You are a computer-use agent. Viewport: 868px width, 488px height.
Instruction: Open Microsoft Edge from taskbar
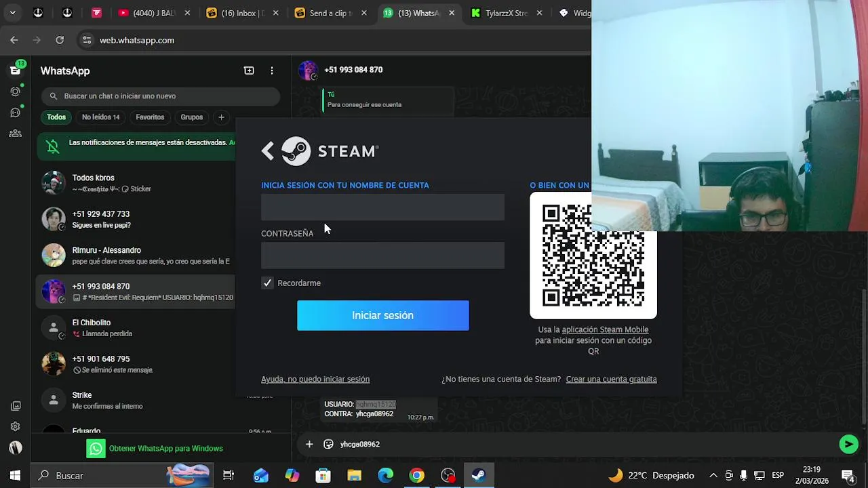(x=386, y=476)
